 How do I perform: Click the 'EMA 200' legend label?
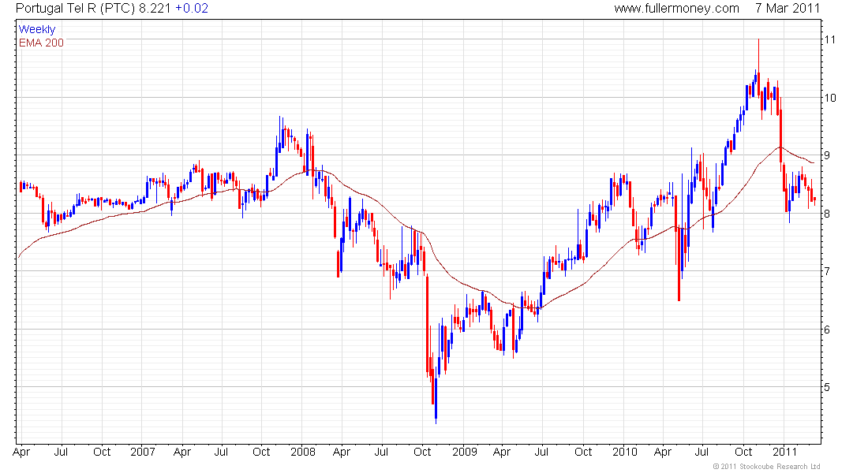(41, 43)
